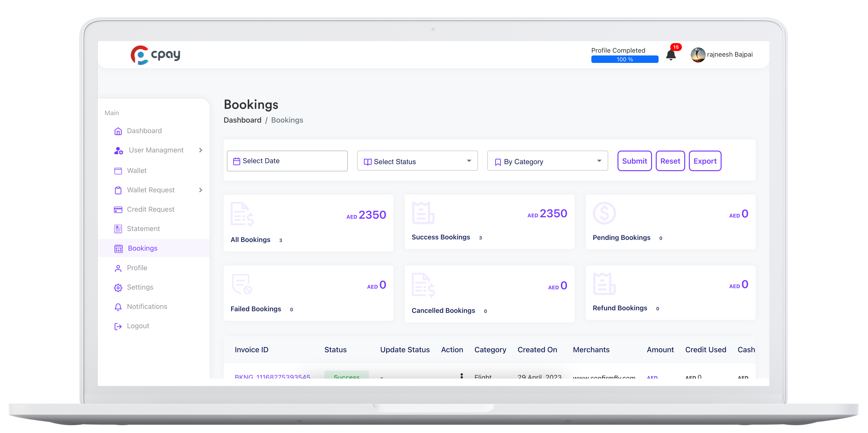
Task: Click the Failed Bookings card icon
Action: (242, 284)
